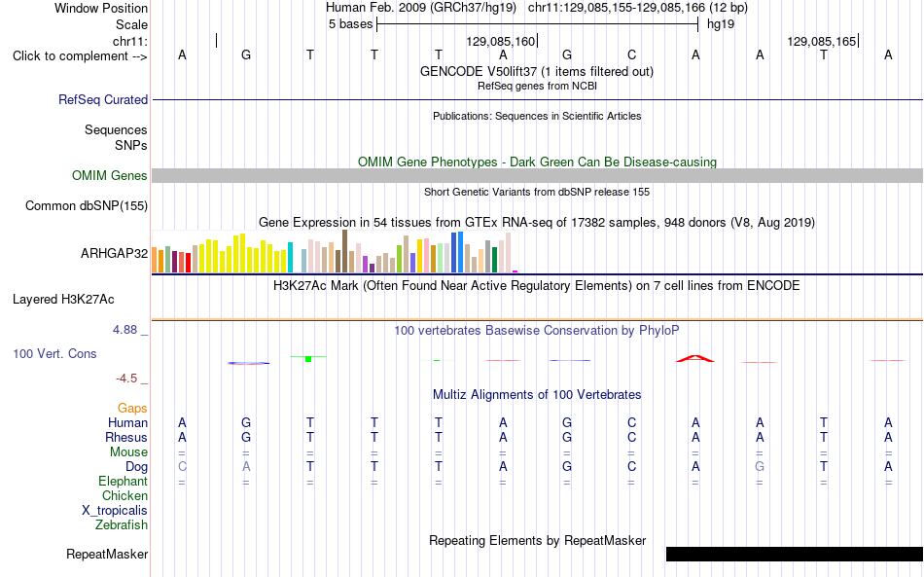Click the OMIM Gene Phenotypes title text
Viewport: 924px width, 577px height.
537,162
